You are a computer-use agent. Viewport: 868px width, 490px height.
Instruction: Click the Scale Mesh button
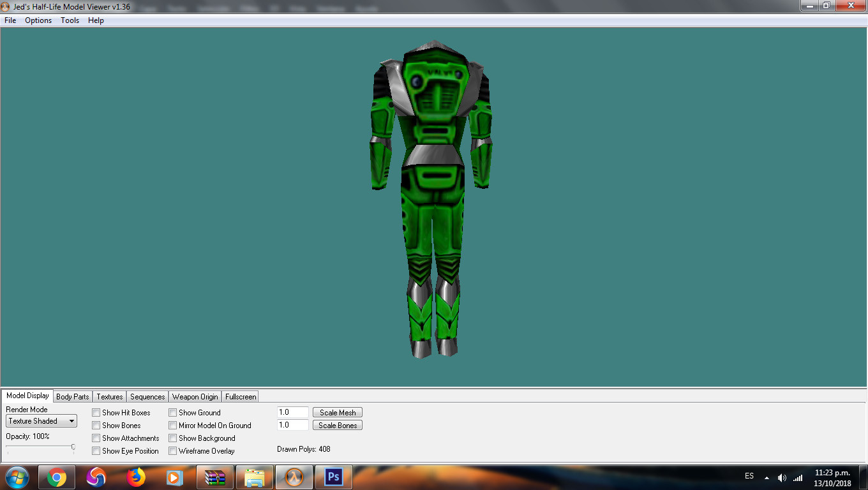click(x=337, y=412)
